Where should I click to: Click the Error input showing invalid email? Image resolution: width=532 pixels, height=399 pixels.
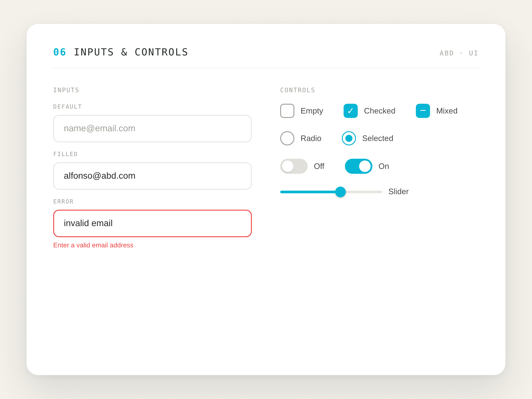[x=153, y=223]
